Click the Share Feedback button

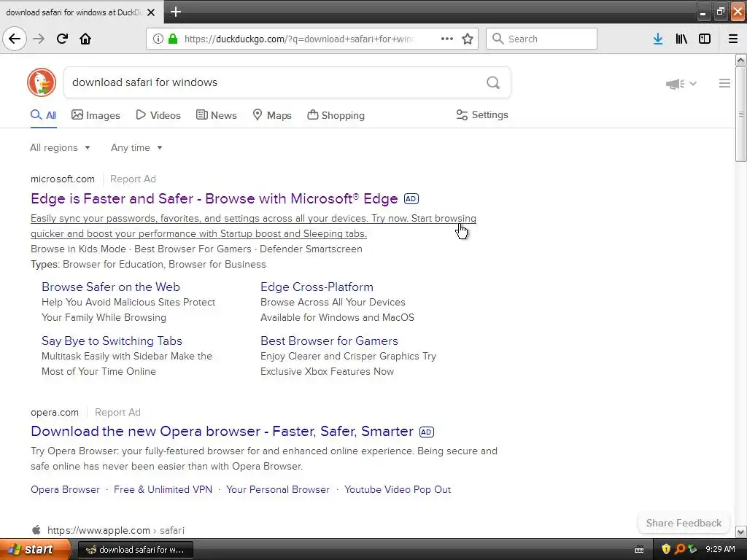(x=684, y=523)
